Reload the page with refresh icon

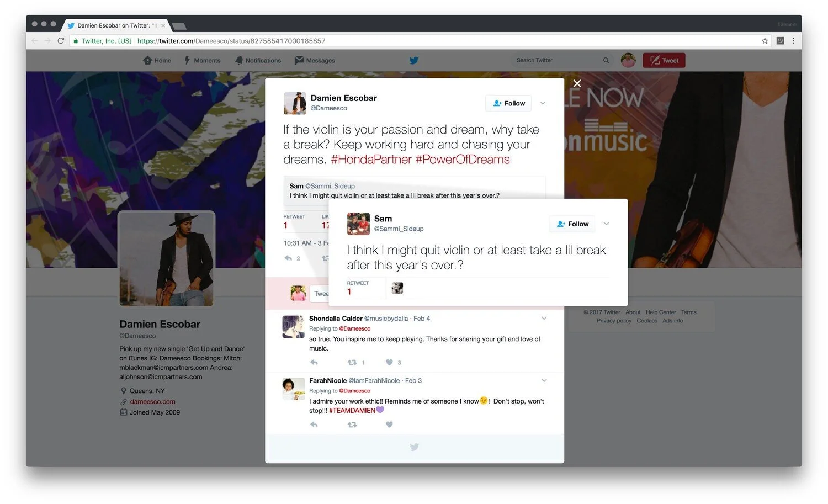(x=61, y=41)
